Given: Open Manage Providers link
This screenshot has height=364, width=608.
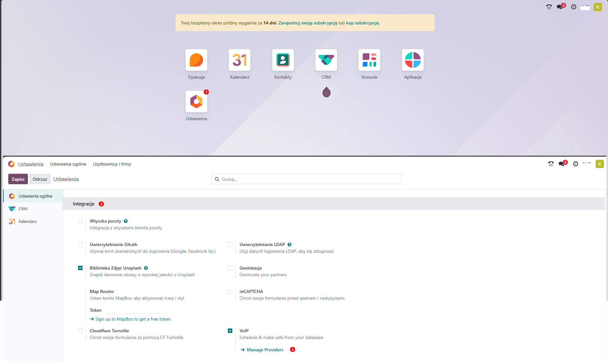Looking at the screenshot, I should pyautogui.click(x=265, y=350).
